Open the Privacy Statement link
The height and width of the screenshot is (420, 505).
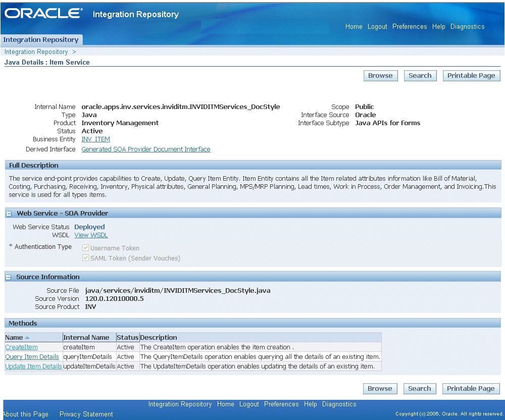click(86, 414)
